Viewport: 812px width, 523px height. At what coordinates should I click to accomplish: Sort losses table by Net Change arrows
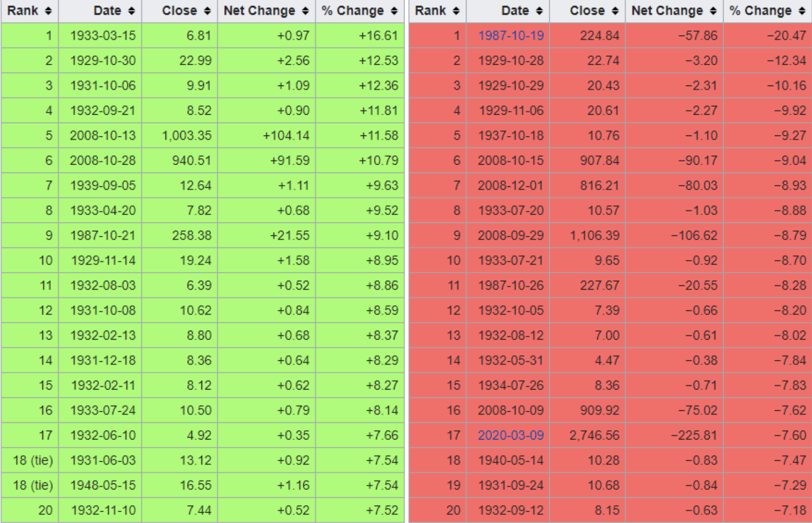pyautogui.click(x=713, y=11)
